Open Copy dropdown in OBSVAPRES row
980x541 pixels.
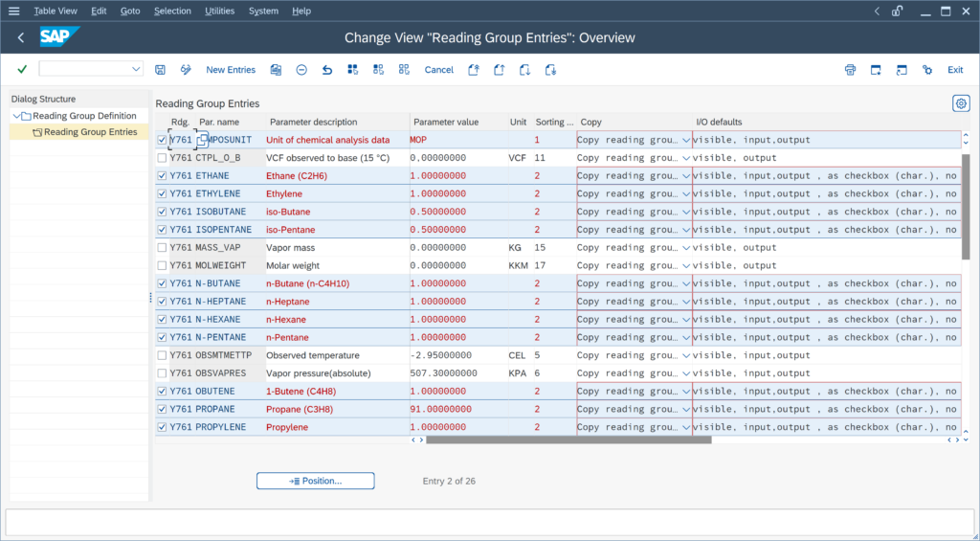(685, 373)
